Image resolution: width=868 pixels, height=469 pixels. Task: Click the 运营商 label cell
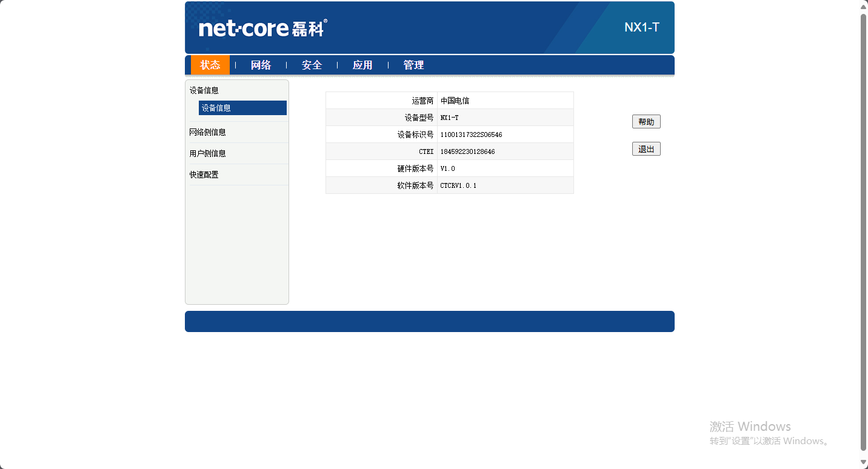381,101
